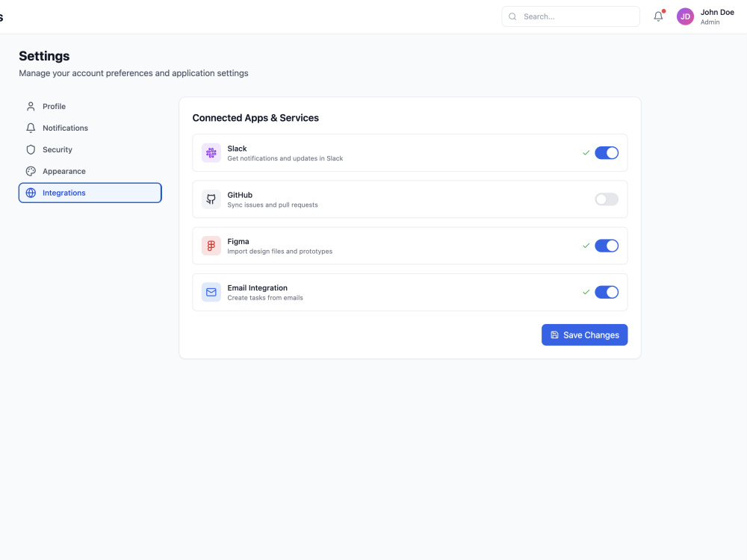The height and width of the screenshot is (560, 747).
Task: Click 'Get notifications and updates in Slack' text
Action: (285, 158)
